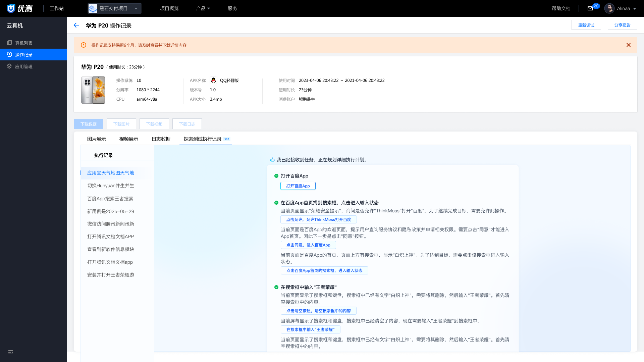The image size is (644, 362).
Task: Open the mail notifications icon
Action: pos(590,8)
